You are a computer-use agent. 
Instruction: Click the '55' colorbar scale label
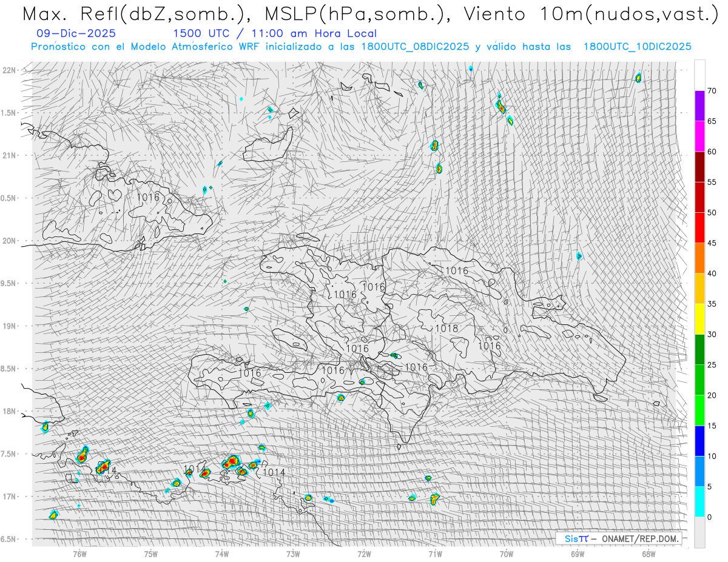tap(712, 182)
